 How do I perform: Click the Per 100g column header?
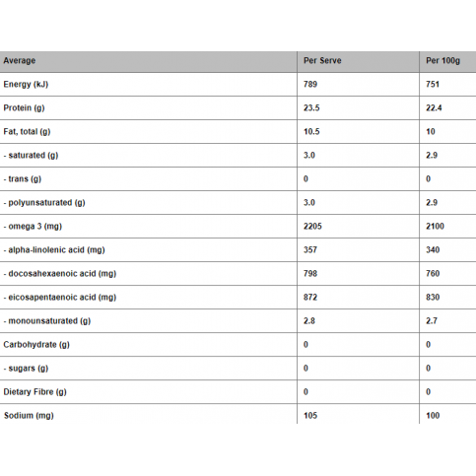pos(442,61)
